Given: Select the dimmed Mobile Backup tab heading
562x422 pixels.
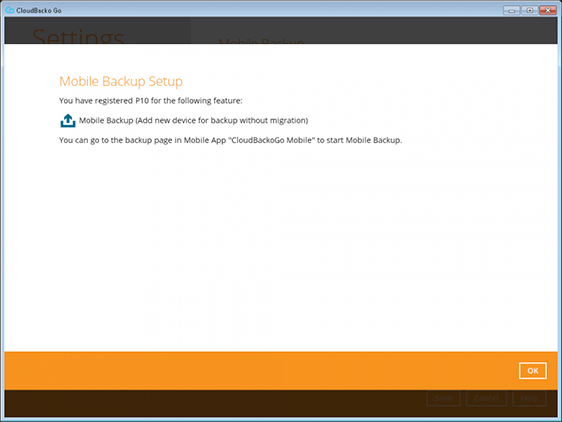Looking at the screenshot, I should pos(262,41).
